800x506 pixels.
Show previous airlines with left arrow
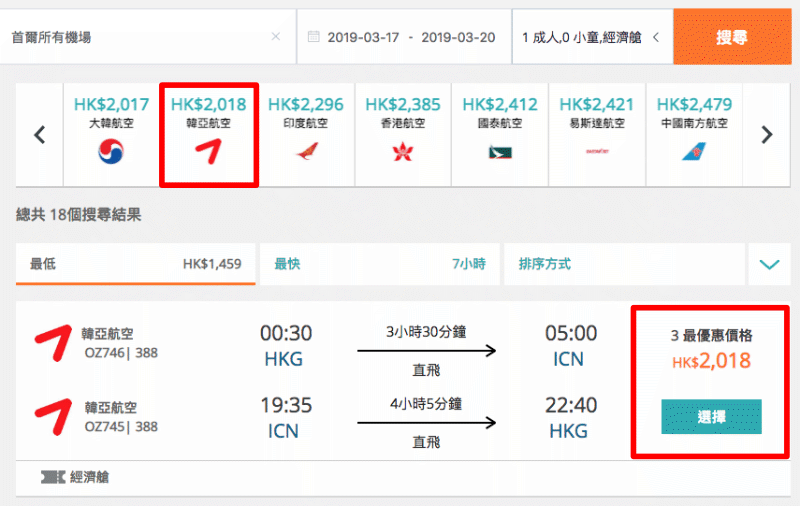(40, 135)
